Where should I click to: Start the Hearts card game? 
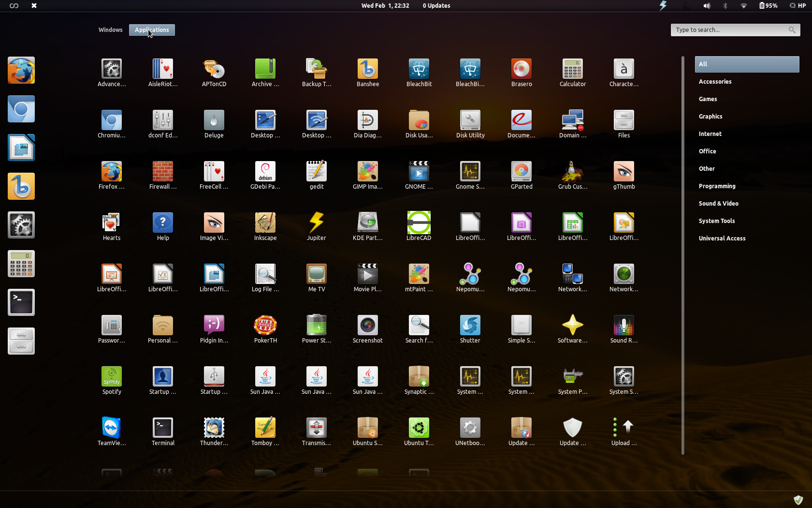[x=112, y=227]
